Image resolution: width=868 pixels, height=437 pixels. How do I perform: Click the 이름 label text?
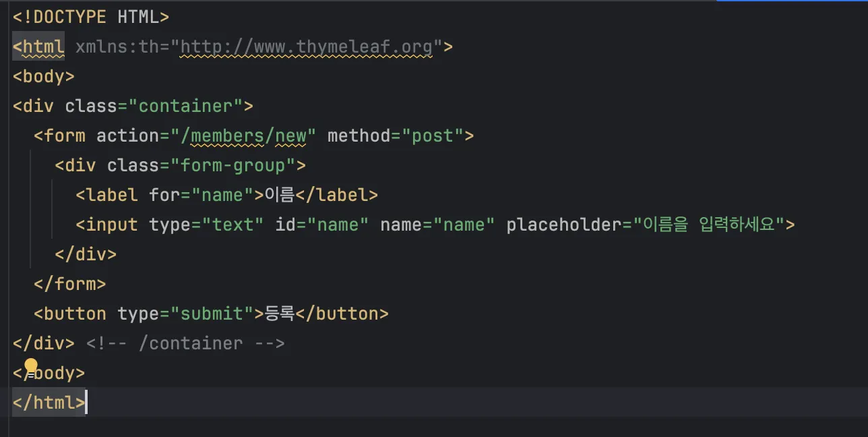coord(280,195)
